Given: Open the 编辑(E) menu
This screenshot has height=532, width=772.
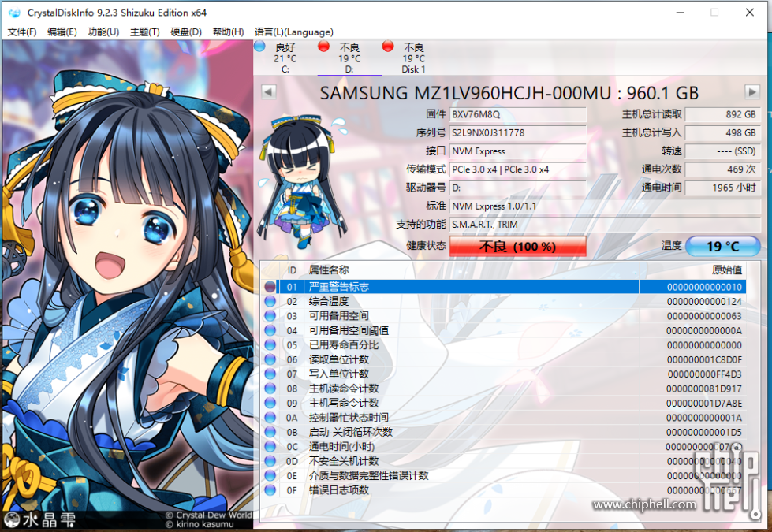Looking at the screenshot, I should pos(62,32).
